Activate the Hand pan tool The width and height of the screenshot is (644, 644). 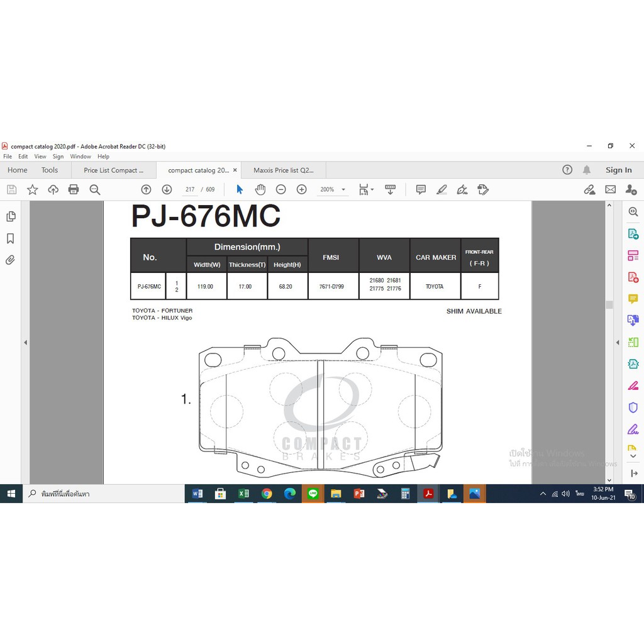[x=260, y=189]
